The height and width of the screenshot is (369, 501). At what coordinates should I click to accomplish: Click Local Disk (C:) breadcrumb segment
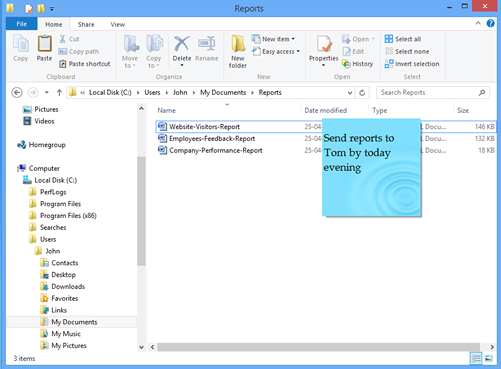coord(110,92)
